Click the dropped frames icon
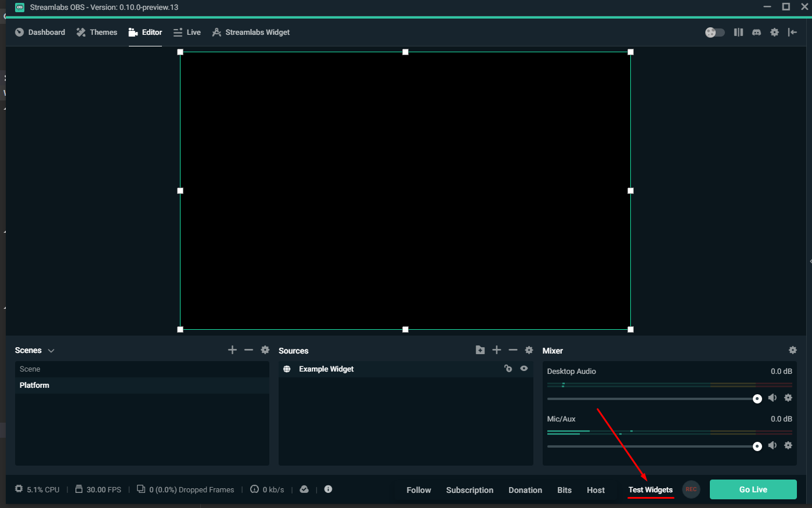Viewport: 812px width, 508px height. [141, 489]
